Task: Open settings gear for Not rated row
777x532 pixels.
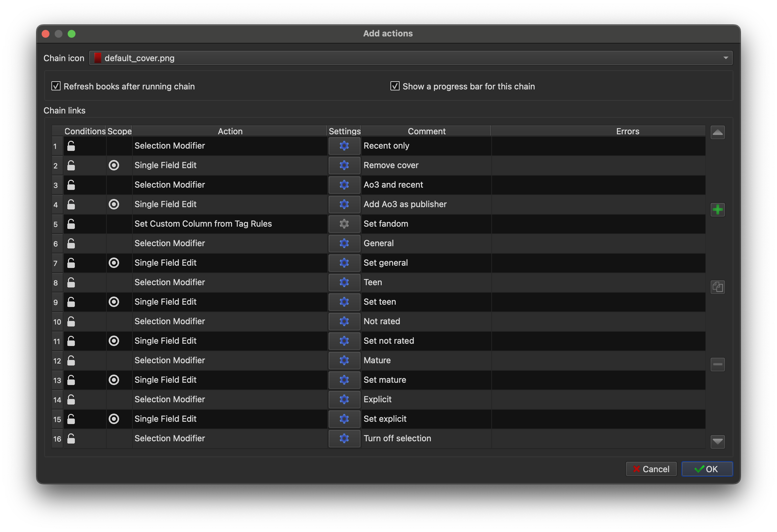Action: click(x=344, y=322)
